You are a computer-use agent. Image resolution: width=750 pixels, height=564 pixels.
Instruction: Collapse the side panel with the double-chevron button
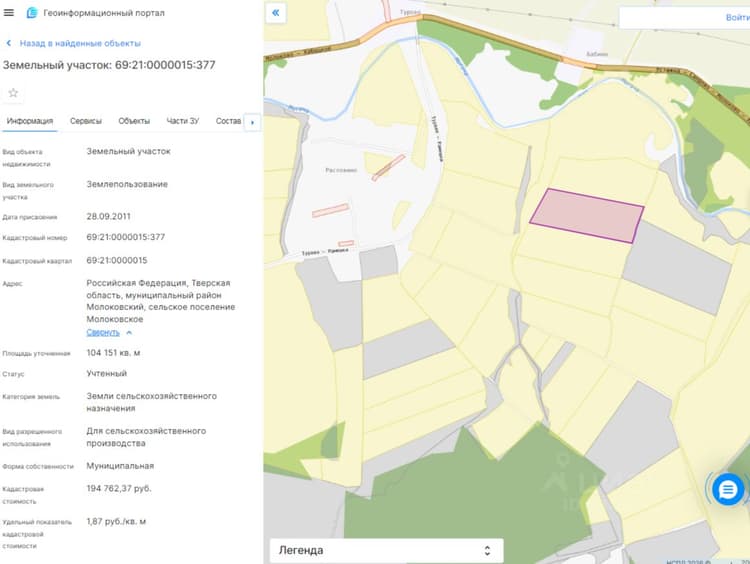point(276,13)
